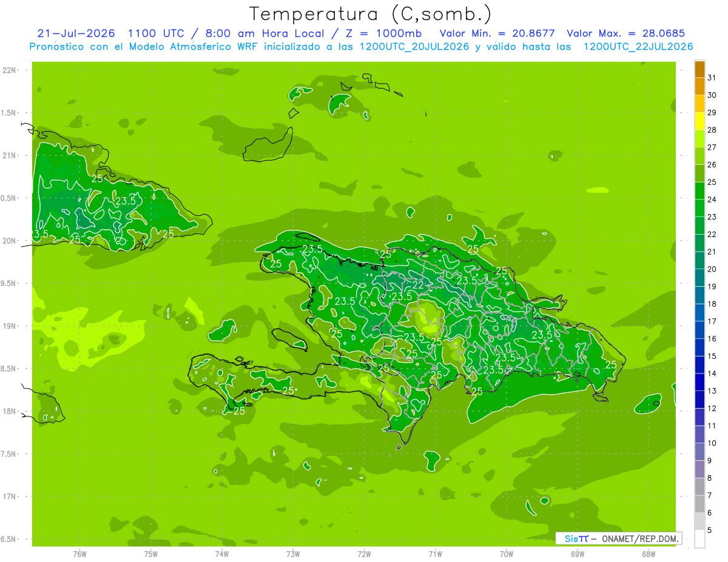
Task: Click the yellow legend swatch between 28 and 29
Action: pos(699,121)
